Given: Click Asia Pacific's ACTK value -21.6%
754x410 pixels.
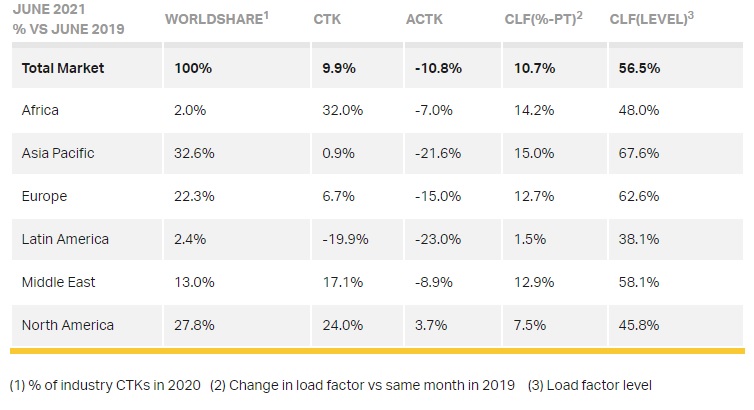Looking at the screenshot, I should 429,153.
